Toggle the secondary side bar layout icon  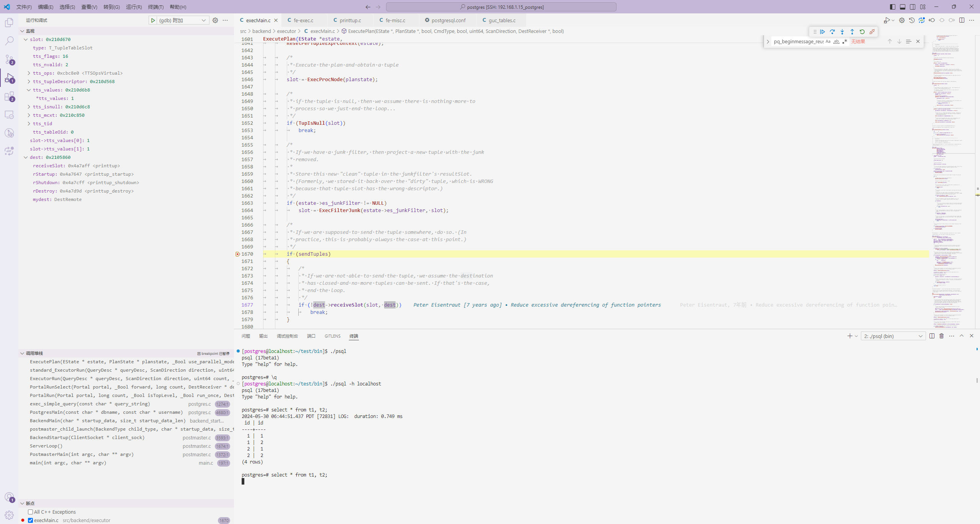(x=913, y=7)
